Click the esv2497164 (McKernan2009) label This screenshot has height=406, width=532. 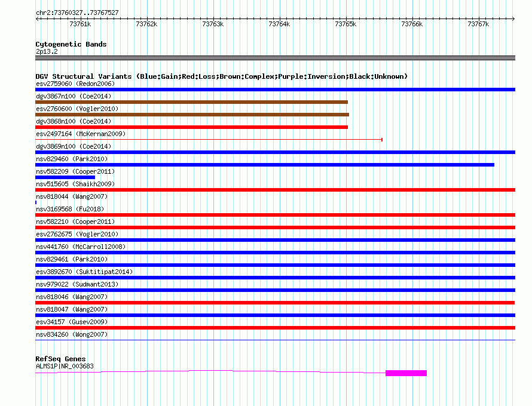click(81, 134)
